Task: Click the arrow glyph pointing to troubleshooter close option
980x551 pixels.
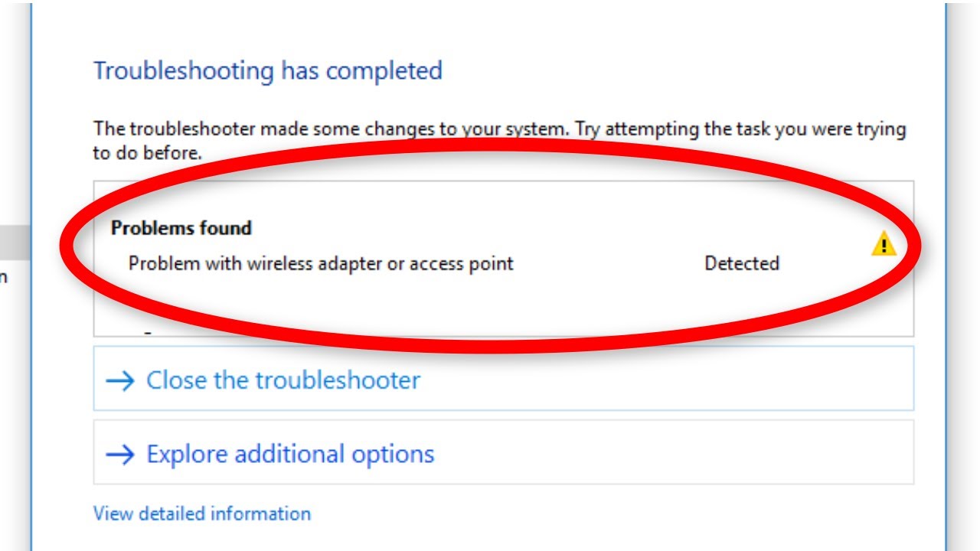Action: coord(122,379)
